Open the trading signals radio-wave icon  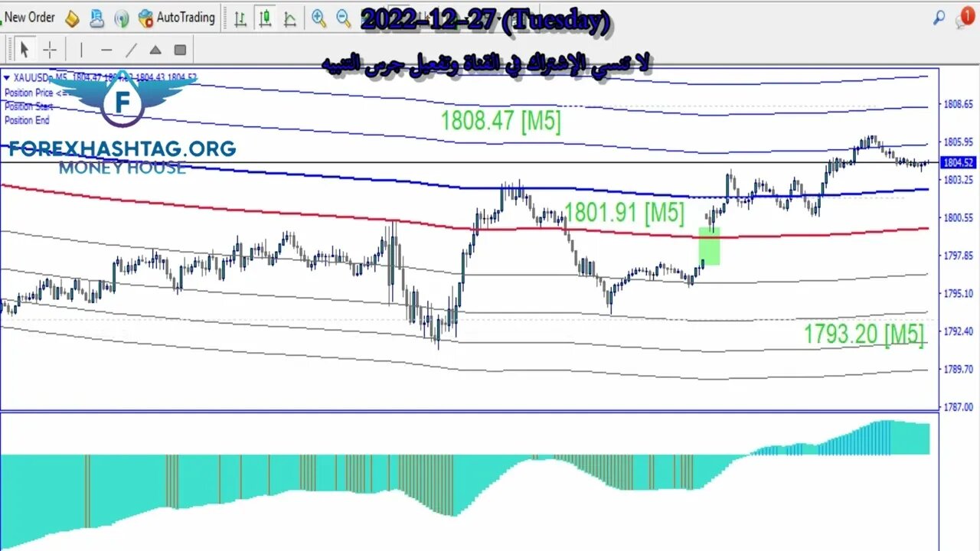tap(121, 18)
